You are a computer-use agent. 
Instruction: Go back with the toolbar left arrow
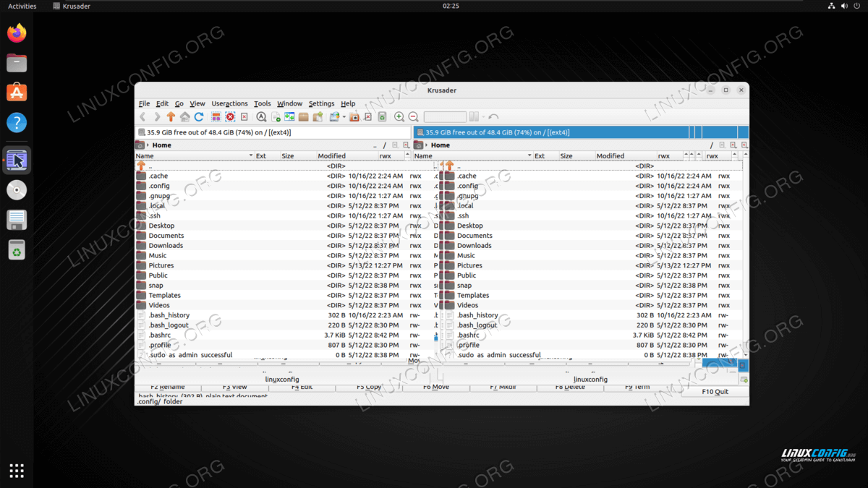coord(142,116)
